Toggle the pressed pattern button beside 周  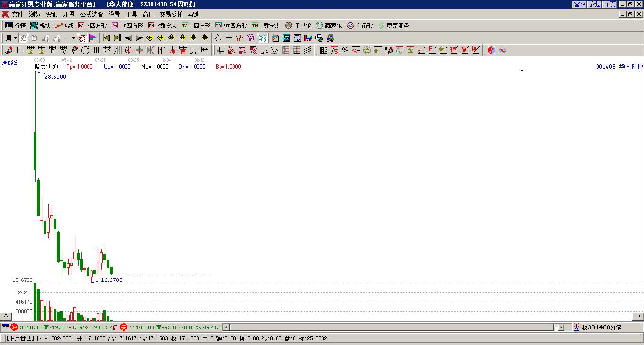click(x=24, y=38)
